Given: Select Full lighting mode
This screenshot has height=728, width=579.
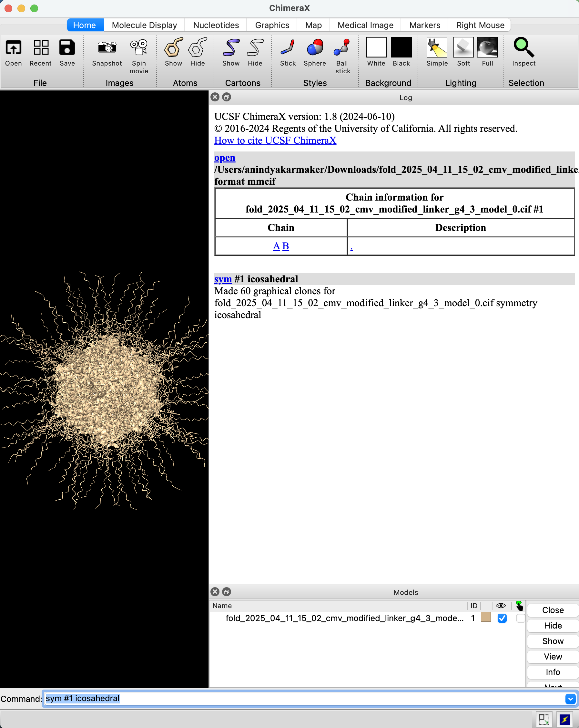Looking at the screenshot, I should click(x=487, y=47).
